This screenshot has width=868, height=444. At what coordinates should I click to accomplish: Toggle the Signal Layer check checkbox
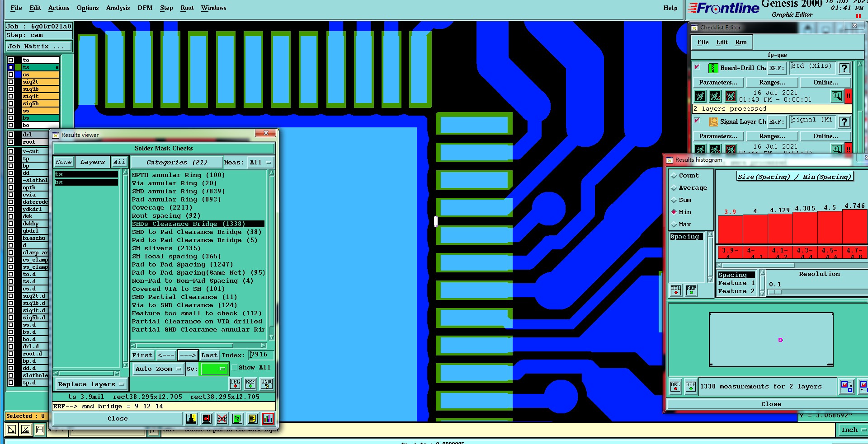pyautogui.click(x=697, y=121)
